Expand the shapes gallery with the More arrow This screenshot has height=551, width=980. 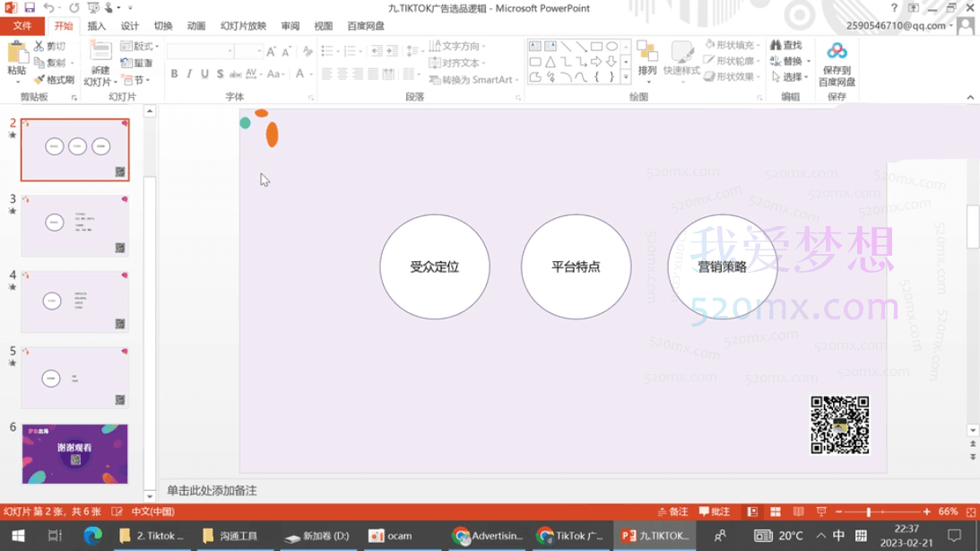(626, 75)
